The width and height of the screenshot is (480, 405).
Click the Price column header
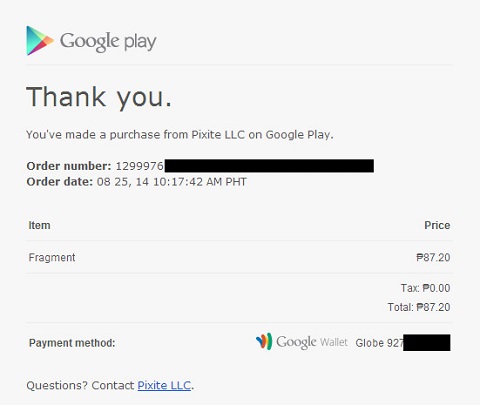(x=437, y=225)
